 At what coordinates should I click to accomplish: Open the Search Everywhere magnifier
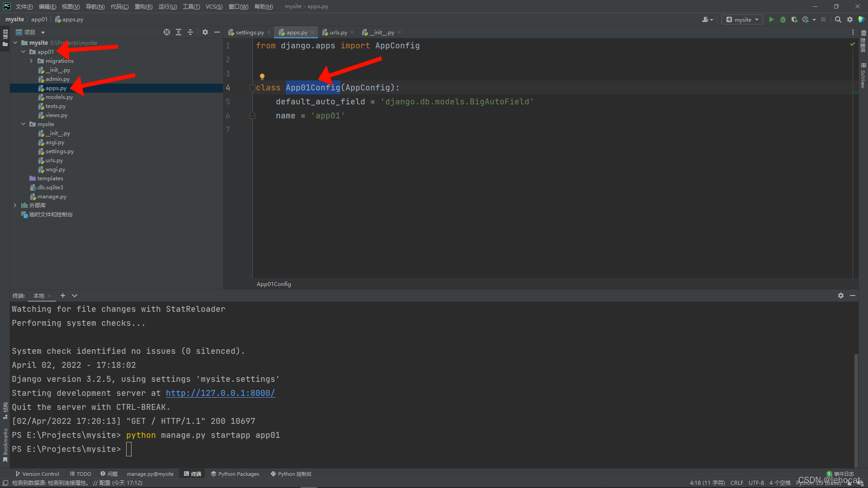point(838,19)
